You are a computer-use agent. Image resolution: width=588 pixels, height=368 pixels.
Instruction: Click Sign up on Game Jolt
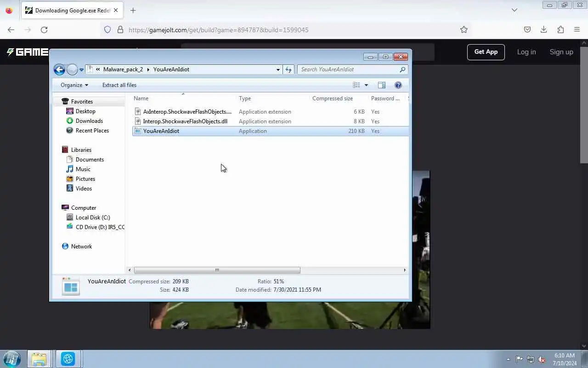click(x=561, y=52)
